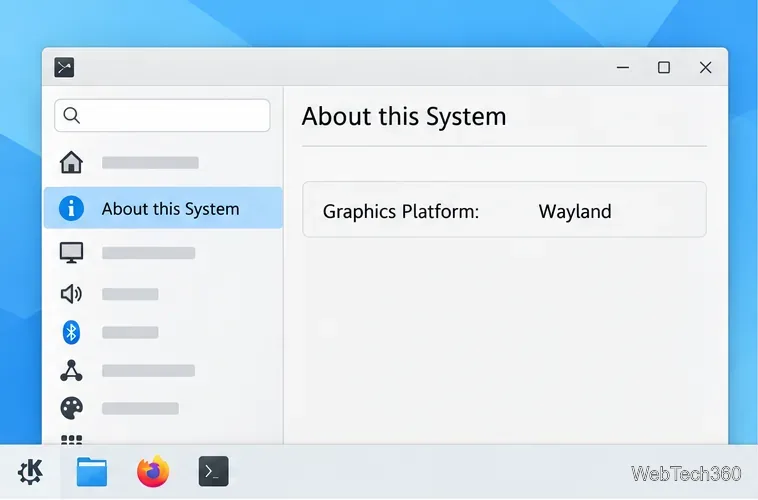The width and height of the screenshot is (758, 500).
Task: Click the apps grid icon in sidebar
Action: click(71, 439)
